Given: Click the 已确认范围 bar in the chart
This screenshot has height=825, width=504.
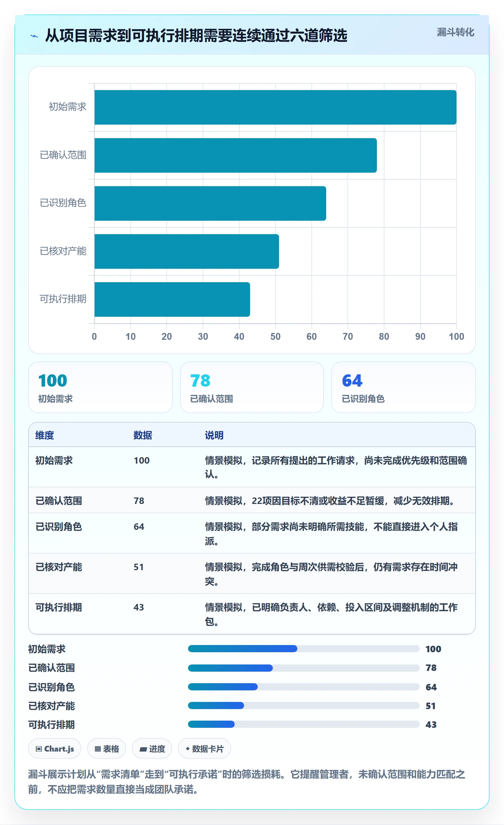Looking at the screenshot, I should (x=235, y=155).
